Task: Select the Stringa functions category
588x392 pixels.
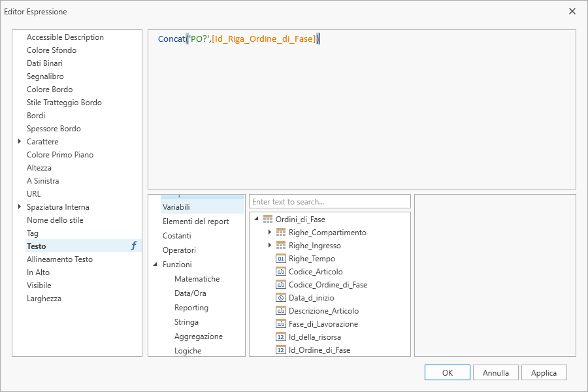Action: click(186, 322)
